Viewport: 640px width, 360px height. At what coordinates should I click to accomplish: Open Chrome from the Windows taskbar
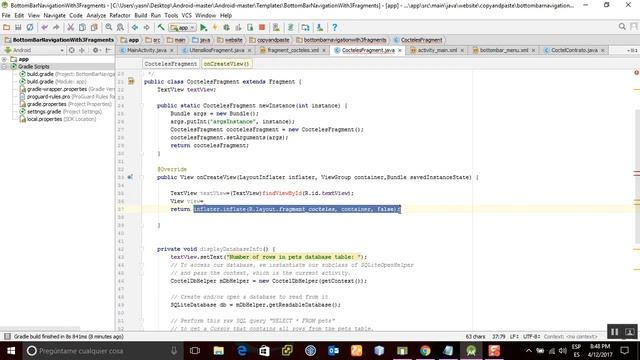[x=425, y=351]
